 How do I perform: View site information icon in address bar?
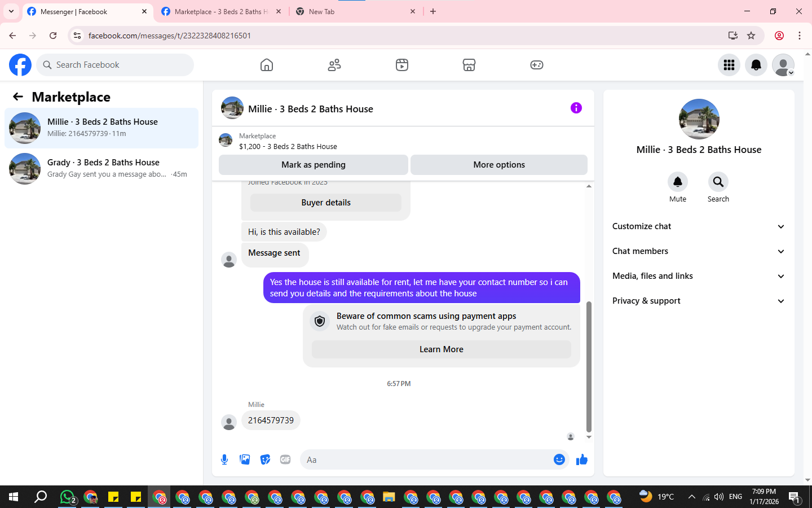coord(77,36)
